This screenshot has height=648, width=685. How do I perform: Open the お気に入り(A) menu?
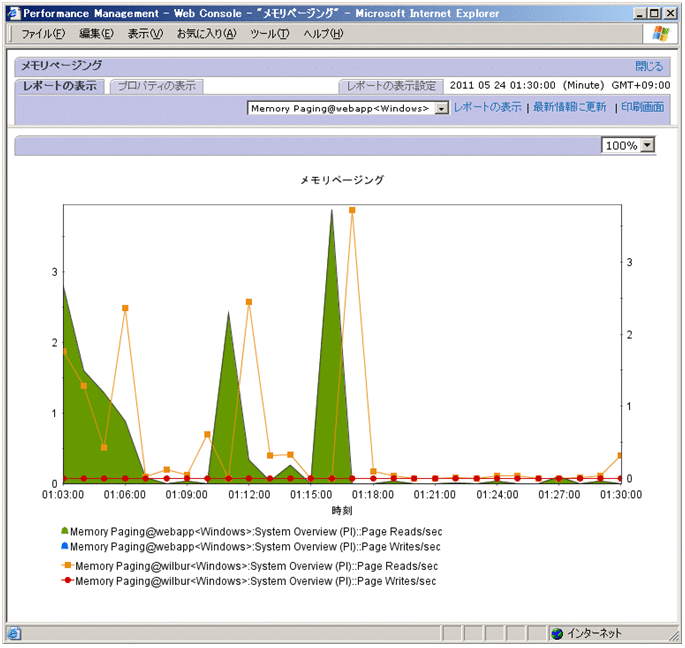point(206,34)
